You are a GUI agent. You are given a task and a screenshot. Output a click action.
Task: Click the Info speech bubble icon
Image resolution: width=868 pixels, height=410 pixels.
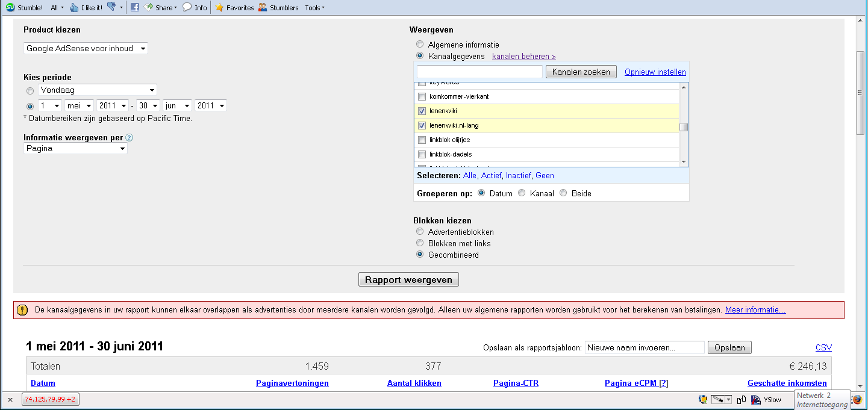(187, 7)
